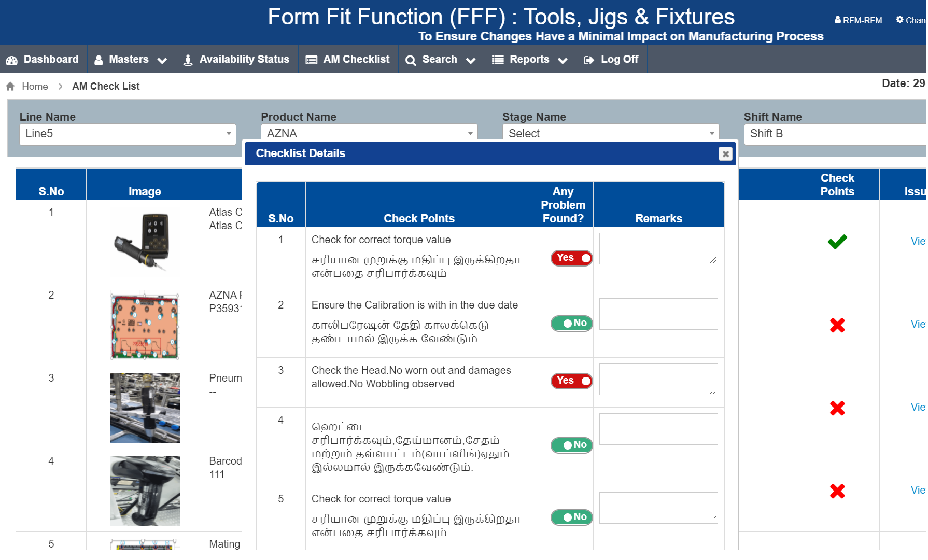Click green check mark in row 1
The image size is (928, 560).
tap(837, 242)
